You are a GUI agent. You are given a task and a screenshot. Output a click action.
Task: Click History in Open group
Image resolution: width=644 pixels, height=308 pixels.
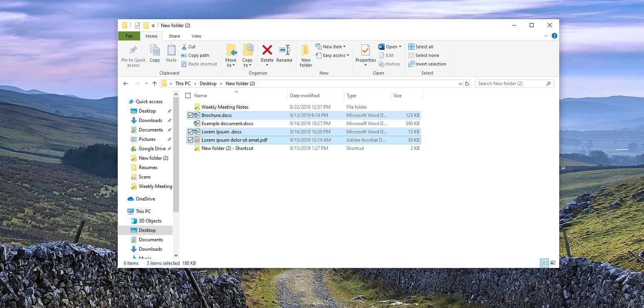[389, 64]
